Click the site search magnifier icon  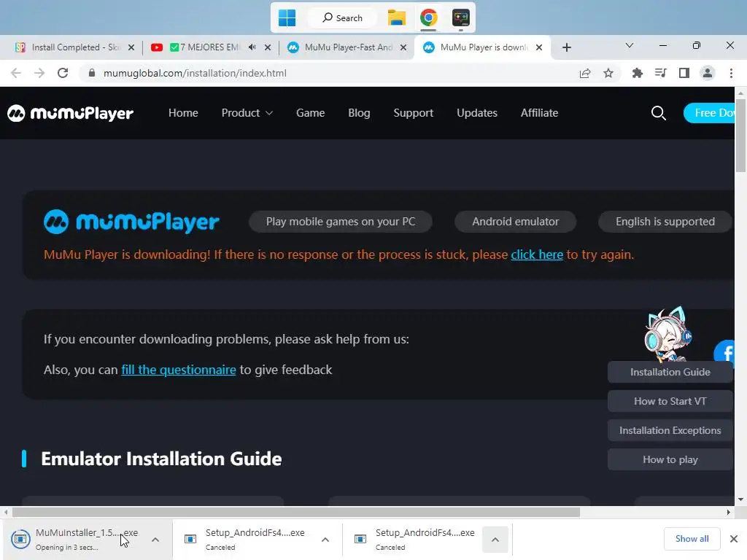(x=659, y=113)
